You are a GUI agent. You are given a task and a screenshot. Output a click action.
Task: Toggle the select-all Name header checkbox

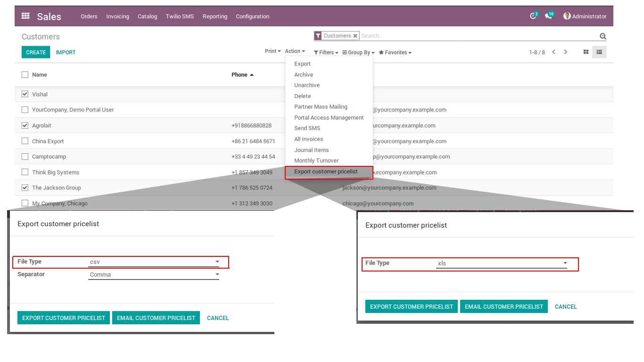point(25,74)
